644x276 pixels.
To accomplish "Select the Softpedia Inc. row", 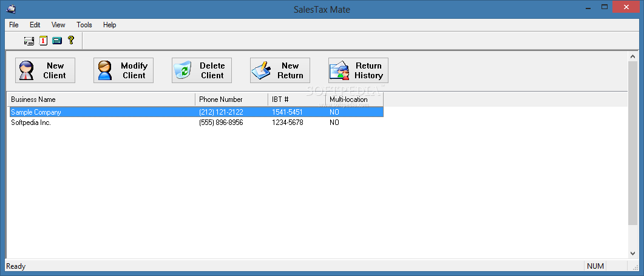I will click(x=196, y=123).
